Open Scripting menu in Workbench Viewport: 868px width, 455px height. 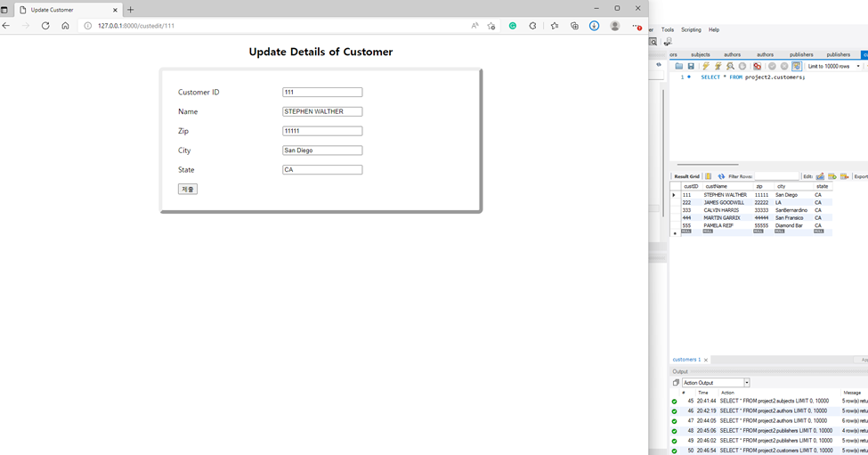(x=691, y=30)
